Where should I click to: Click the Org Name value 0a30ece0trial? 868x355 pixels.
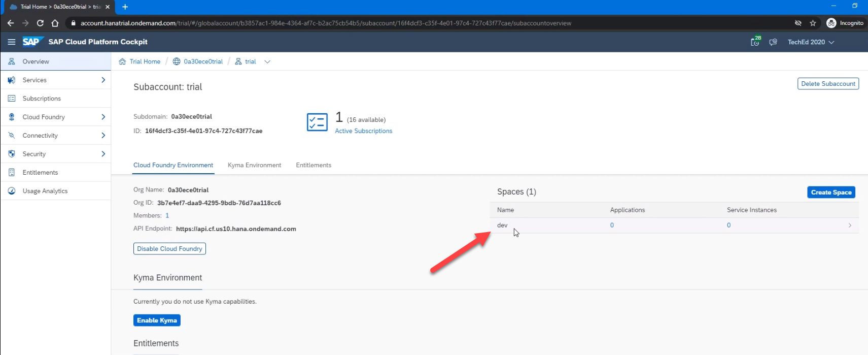click(x=188, y=190)
